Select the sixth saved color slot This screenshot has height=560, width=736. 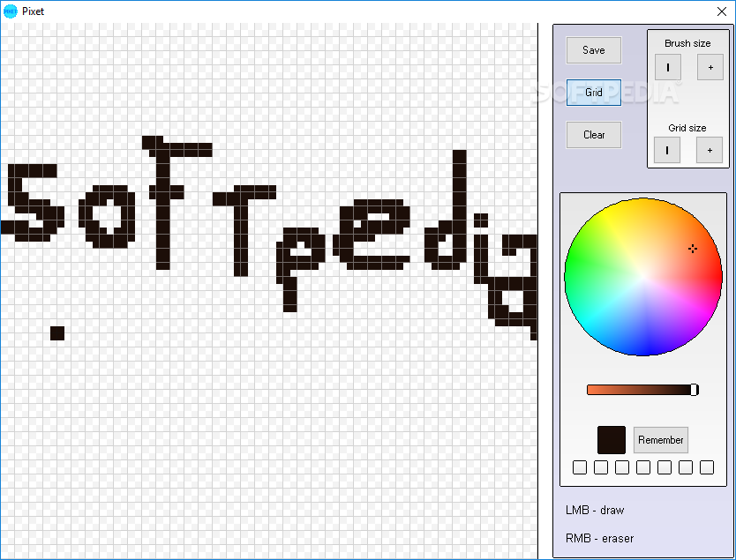(x=686, y=467)
